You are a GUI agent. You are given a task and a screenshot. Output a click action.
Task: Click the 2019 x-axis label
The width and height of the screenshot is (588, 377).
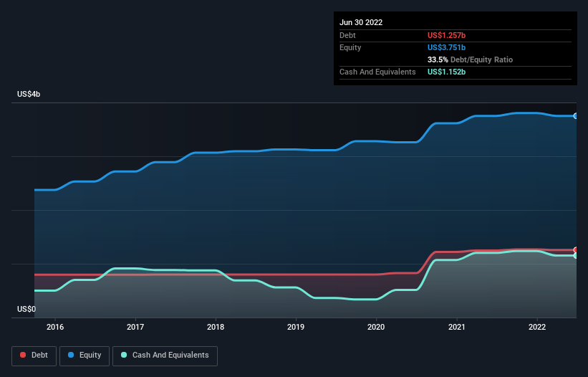pos(296,327)
